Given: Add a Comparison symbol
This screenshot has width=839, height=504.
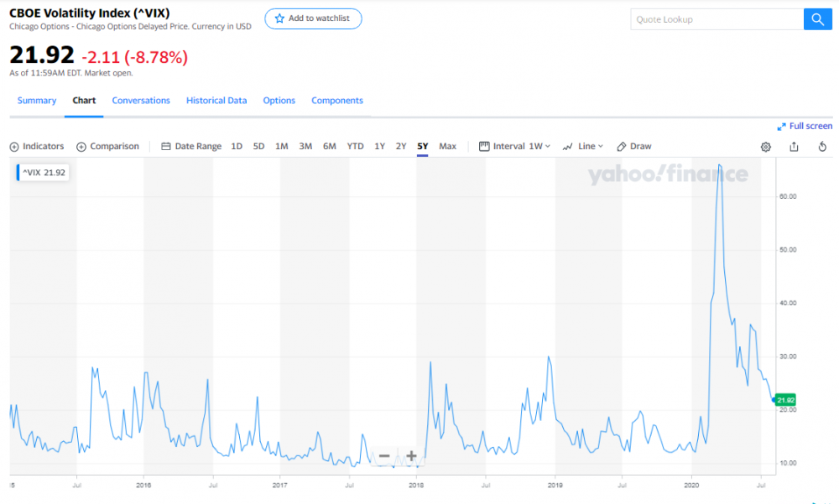Looking at the screenshot, I should tap(107, 147).
